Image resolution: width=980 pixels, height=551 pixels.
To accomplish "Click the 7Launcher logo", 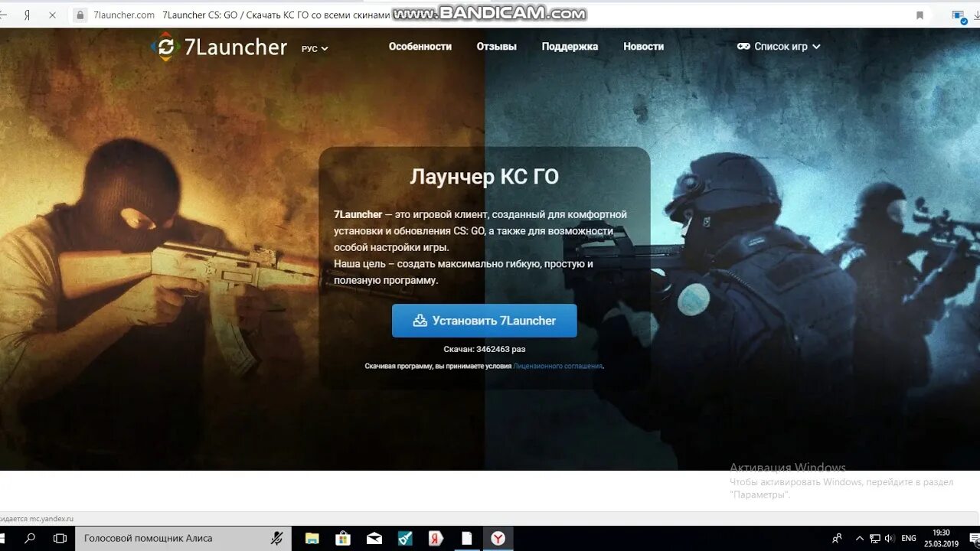I will [219, 47].
